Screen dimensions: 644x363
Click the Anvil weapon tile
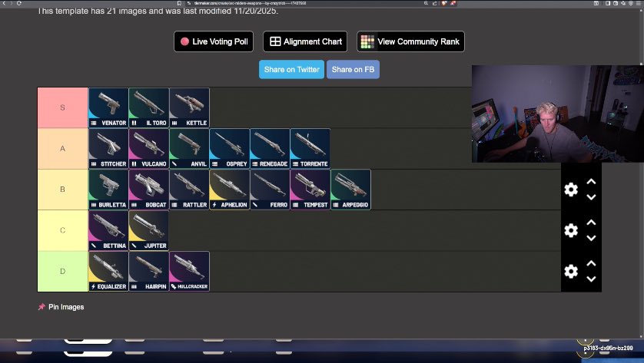(189, 148)
